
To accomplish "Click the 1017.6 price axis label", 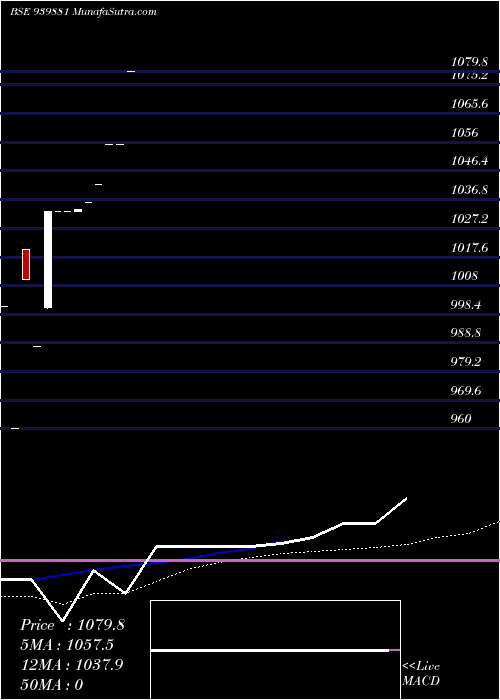I will tap(469, 247).
